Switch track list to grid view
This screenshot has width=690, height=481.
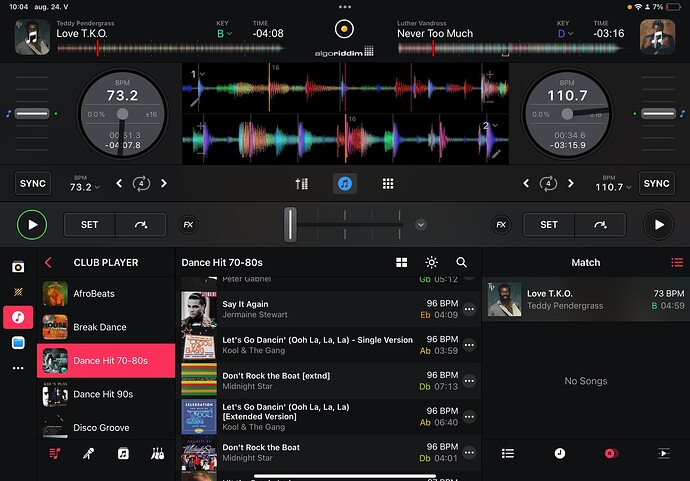click(401, 263)
